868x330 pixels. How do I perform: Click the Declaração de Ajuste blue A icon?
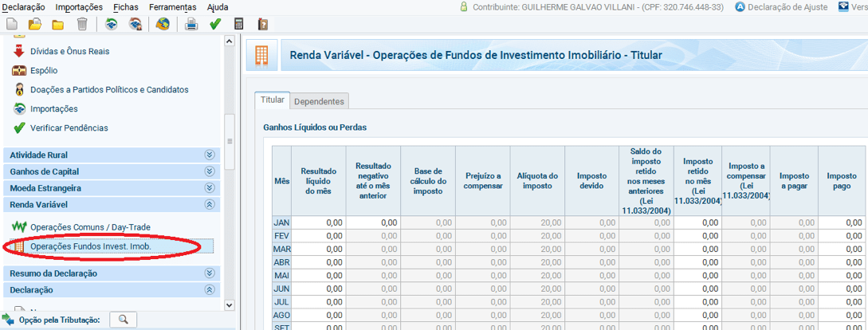(x=740, y=7)
